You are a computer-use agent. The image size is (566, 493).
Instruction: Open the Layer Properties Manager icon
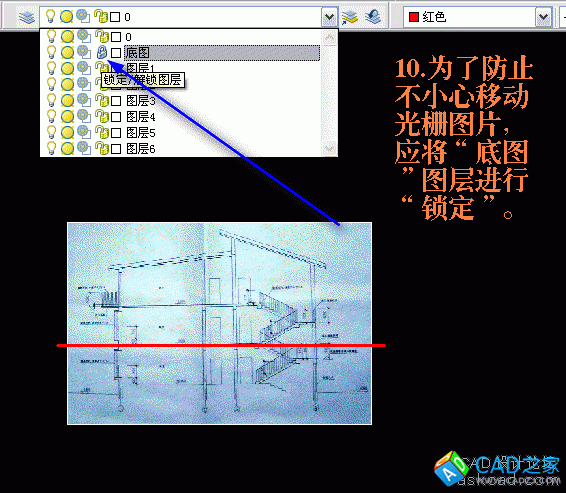pos(26,17)
